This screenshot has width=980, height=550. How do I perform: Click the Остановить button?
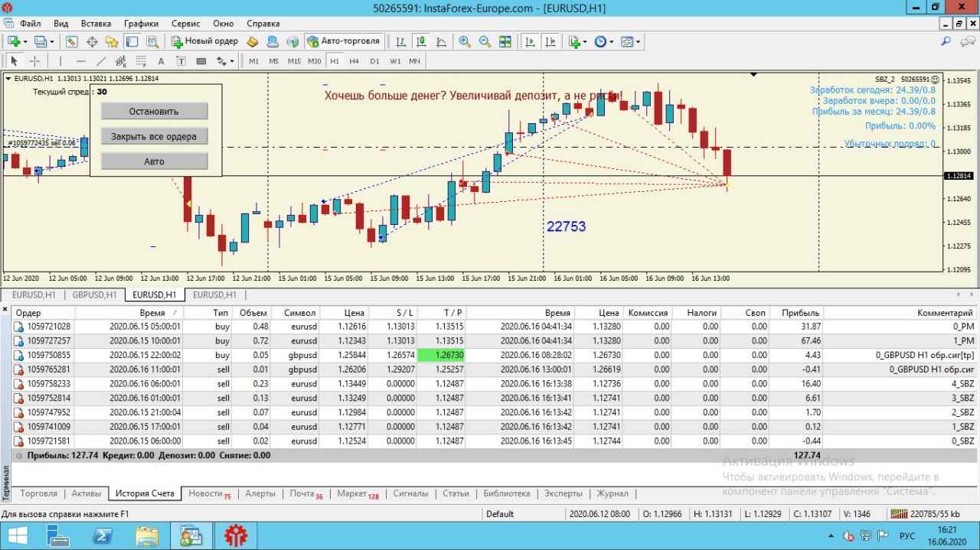(154, 111)
